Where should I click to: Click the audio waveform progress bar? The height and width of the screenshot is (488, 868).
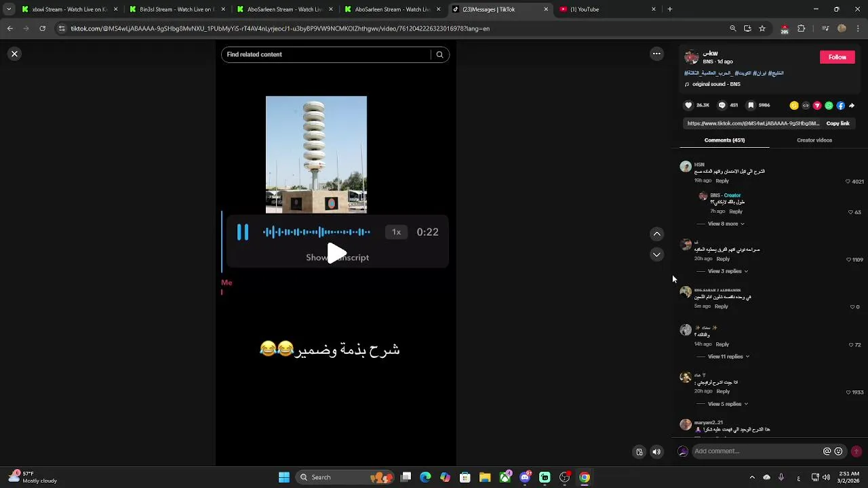[x=317, y=232]
